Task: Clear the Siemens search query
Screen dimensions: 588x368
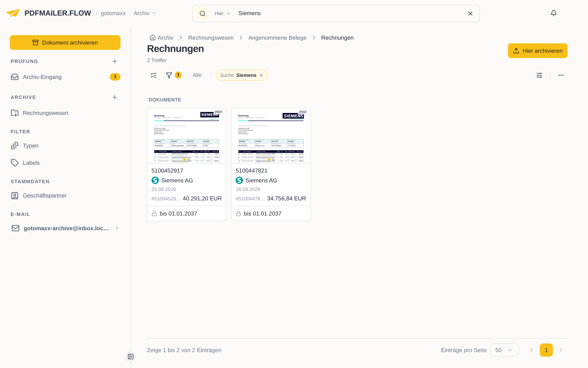Action: pos(470,13)
